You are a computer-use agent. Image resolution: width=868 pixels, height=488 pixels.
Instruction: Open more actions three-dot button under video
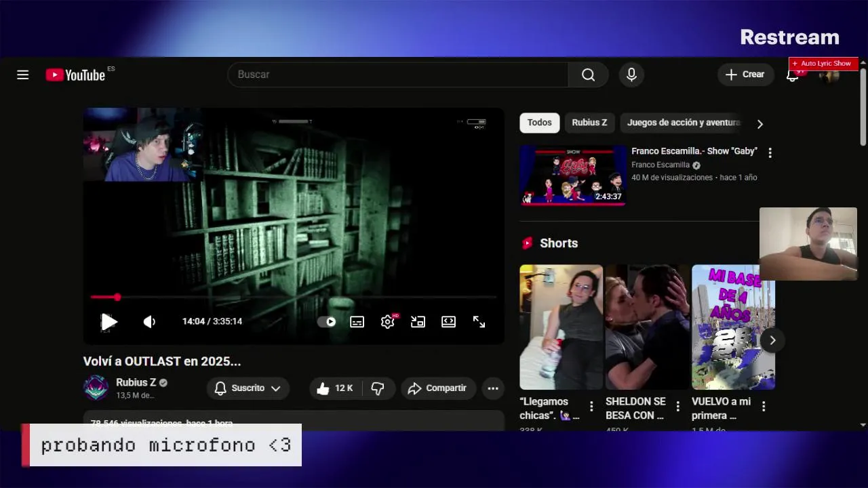pos(493,388)
